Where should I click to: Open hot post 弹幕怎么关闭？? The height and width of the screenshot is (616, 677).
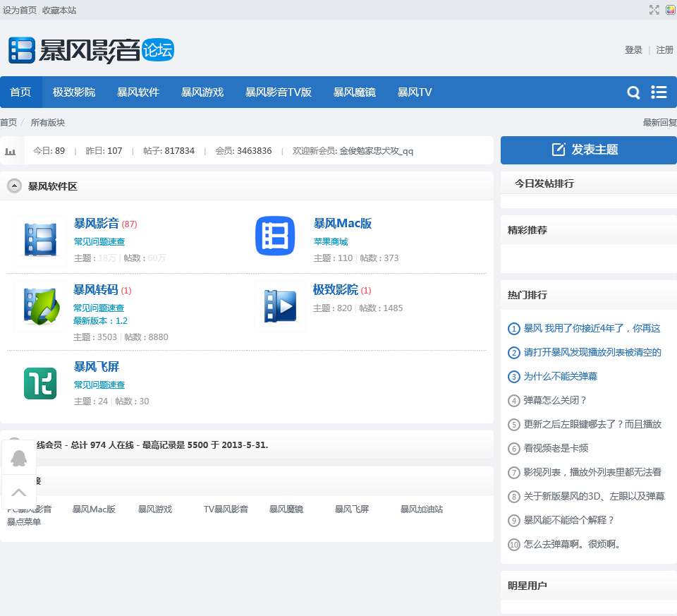pyautogui.click(x=555, y=400)
